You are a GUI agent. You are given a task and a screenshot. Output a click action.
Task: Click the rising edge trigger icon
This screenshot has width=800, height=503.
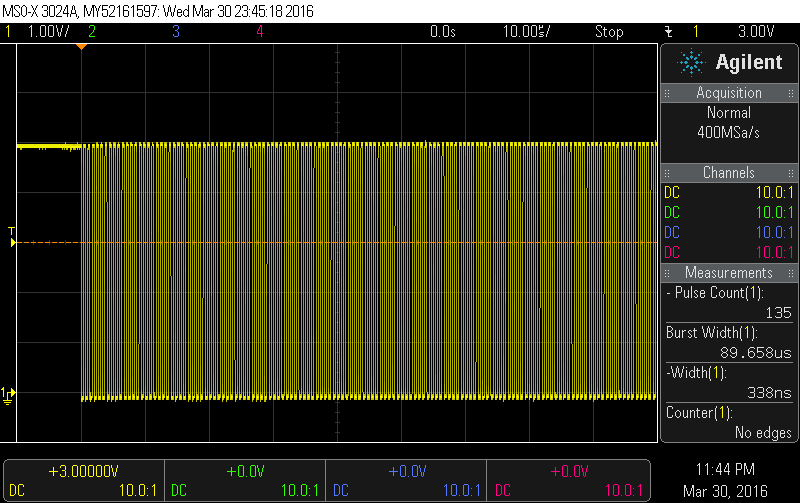tap(668, 32)
